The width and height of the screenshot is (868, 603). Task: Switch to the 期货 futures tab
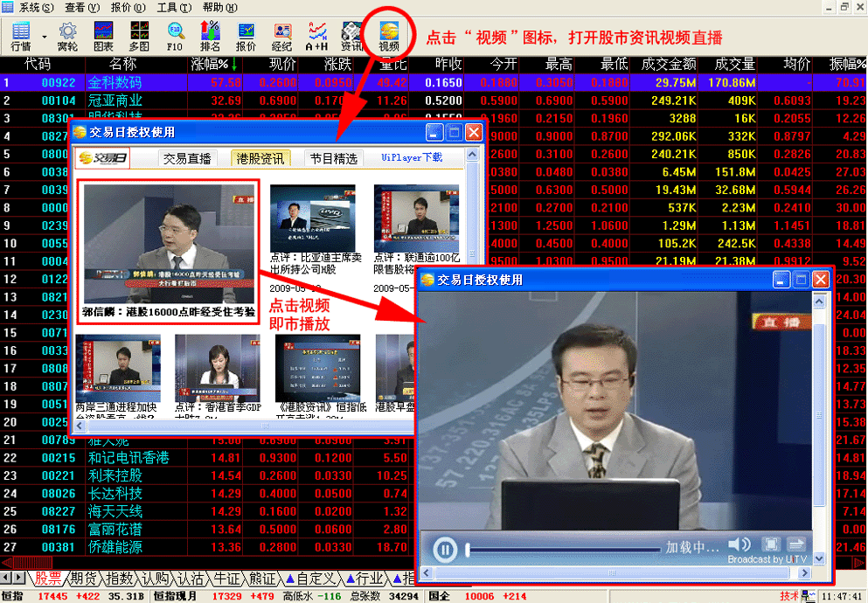coord(84,579)
